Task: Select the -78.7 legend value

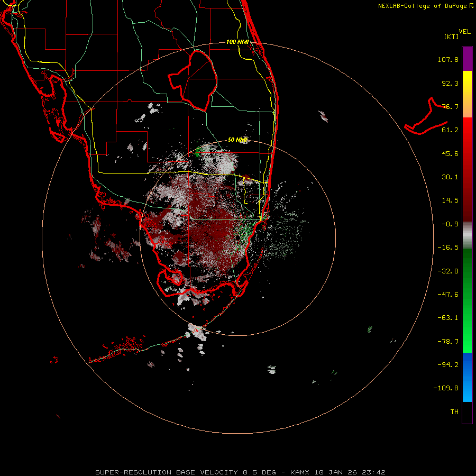Action: [x=448, y=342]
